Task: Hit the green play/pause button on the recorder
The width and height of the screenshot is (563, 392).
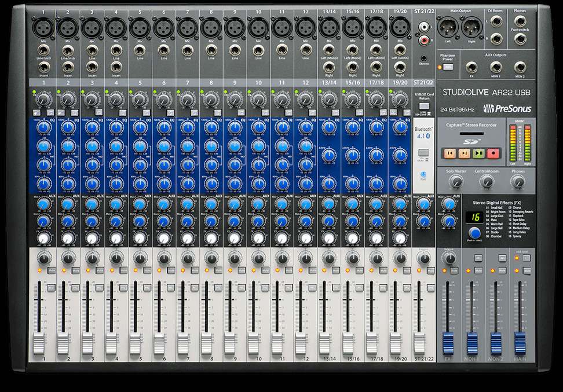Action: point(478,153)
